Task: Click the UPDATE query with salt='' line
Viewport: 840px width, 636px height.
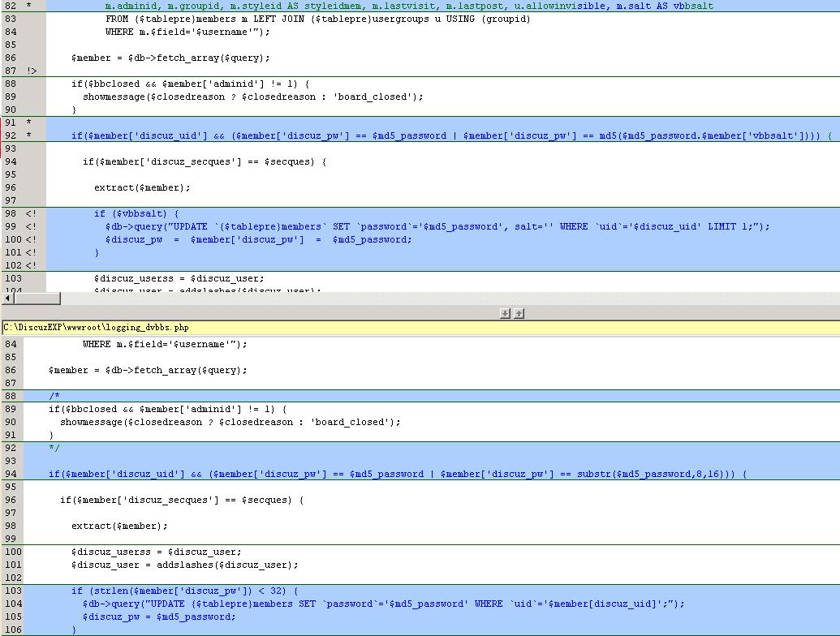Action: (437, 226)
